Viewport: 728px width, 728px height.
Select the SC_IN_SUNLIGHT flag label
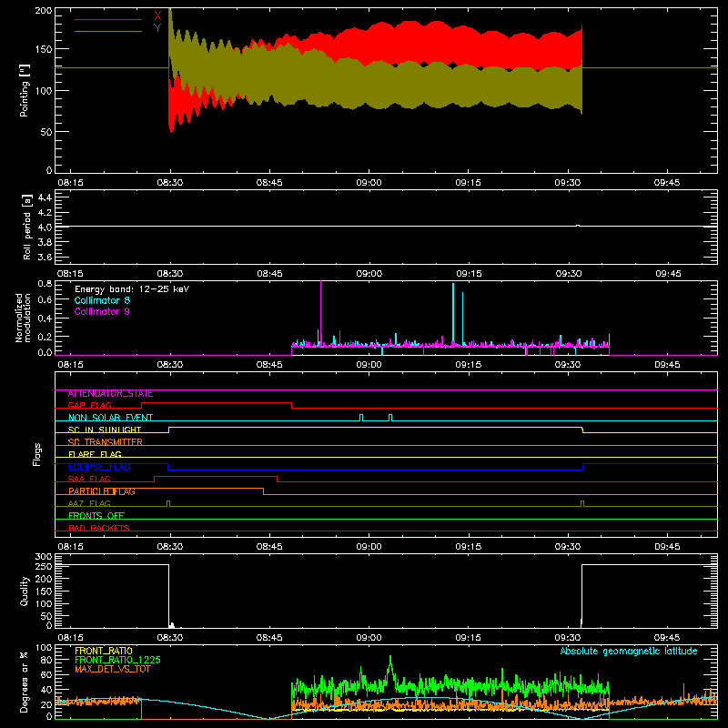(105, 430)
